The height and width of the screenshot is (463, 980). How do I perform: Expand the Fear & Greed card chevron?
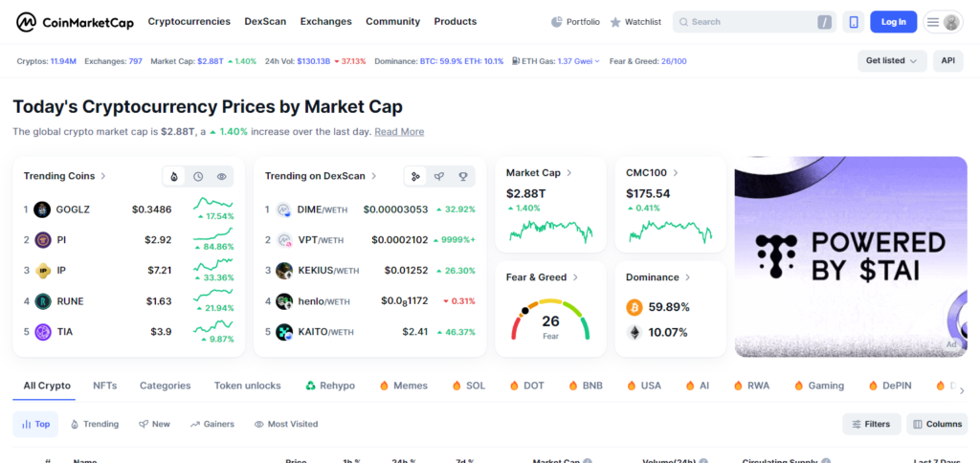575,277
